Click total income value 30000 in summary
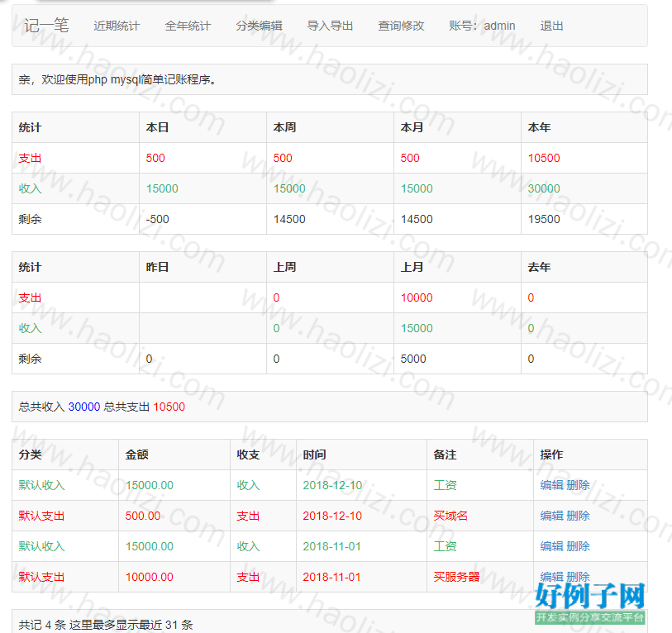The height and width of the screenshot is (633, 672). (x=84, y=407)
